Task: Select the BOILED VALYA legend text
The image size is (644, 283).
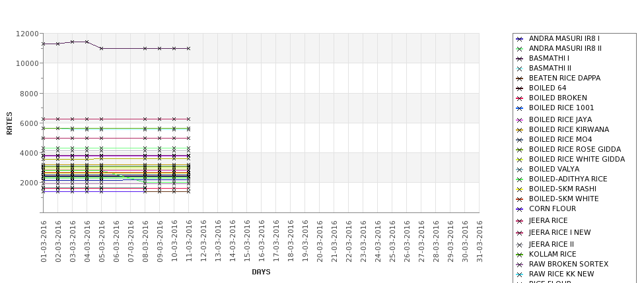Action: (x=554, y=169)
